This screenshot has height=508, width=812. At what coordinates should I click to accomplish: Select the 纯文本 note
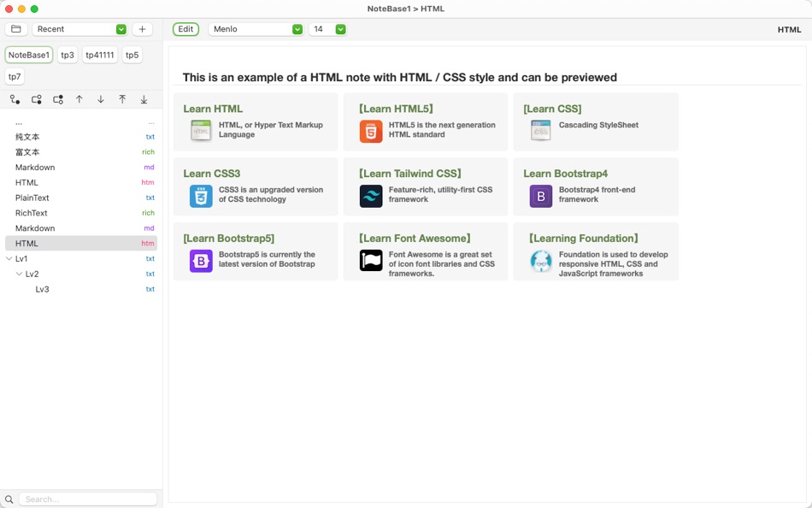81,137
